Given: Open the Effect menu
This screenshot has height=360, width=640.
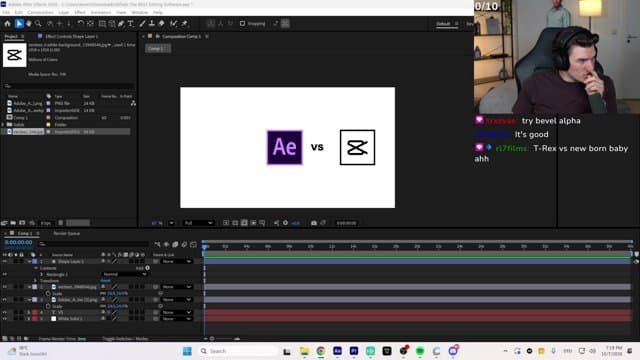Looking at the screenshot, I should click(x=80, y=13).
